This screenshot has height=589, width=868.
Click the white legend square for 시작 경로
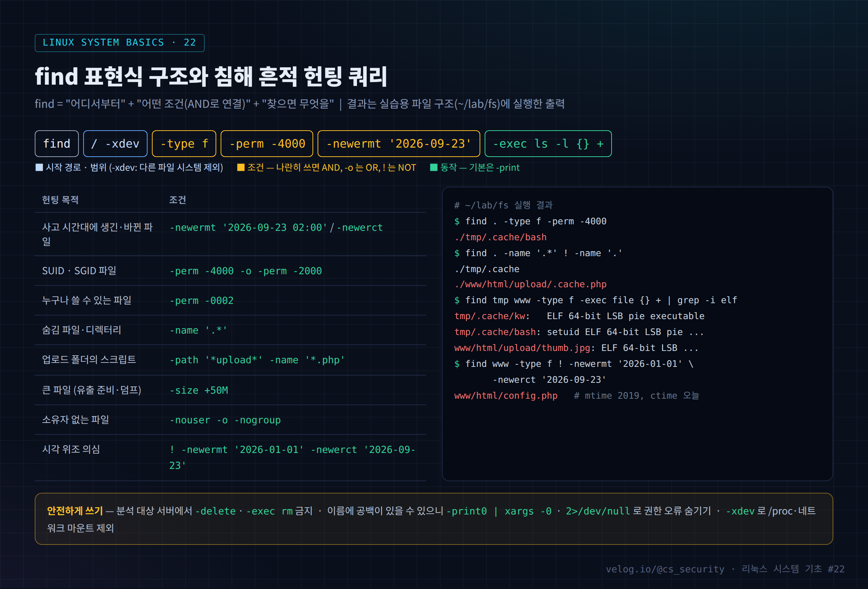click(39, 168)
